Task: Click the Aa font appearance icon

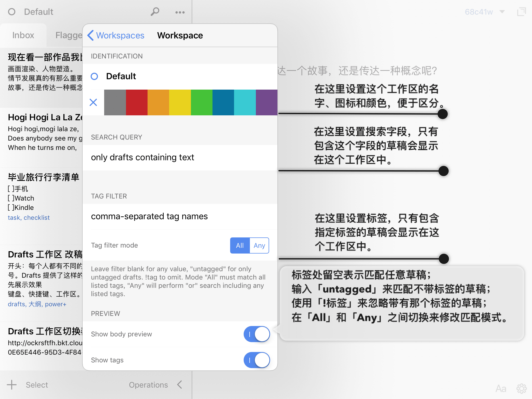Action: click(501, 389)
